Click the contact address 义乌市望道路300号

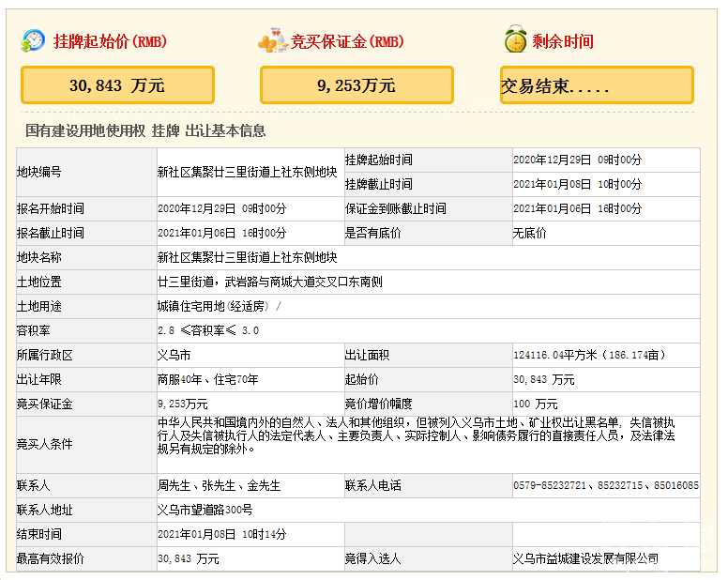[205, 510]
